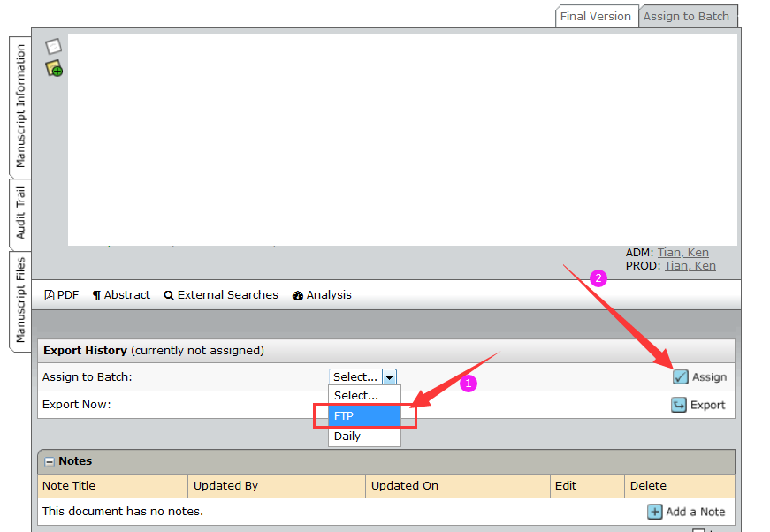Click the PROD Tian, Ken link

click(690, 266)
